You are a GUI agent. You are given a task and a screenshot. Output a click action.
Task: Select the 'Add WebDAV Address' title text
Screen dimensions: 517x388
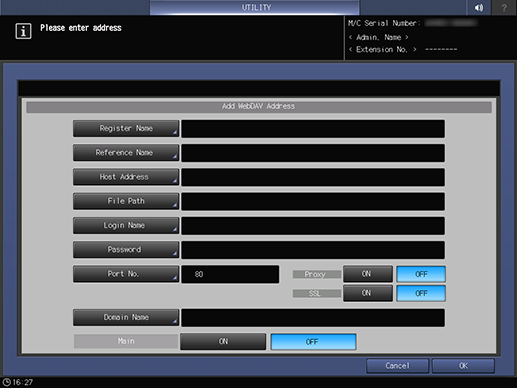(x=259, y=106)
